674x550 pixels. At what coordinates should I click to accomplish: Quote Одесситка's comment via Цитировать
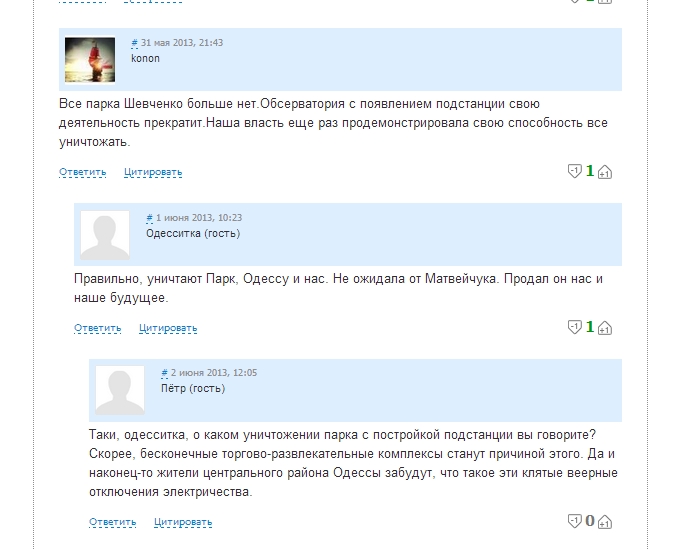coord(168,328)
